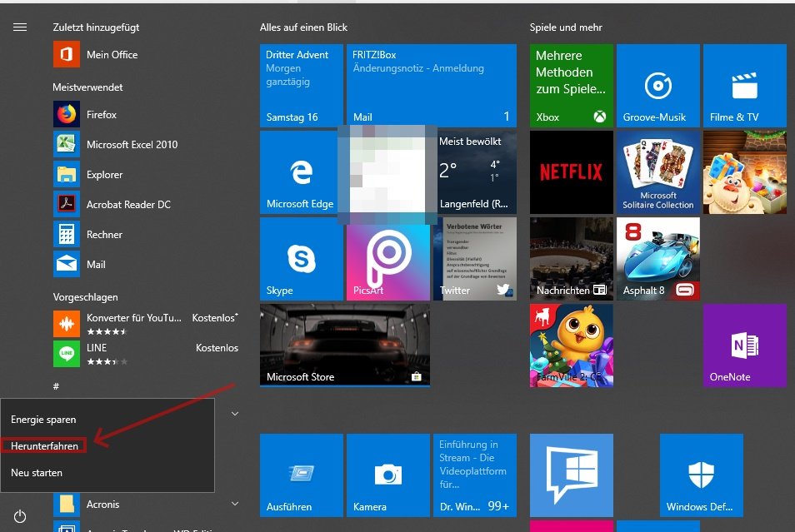Launch Firefox from the most used list
The height and width of the screenshot is (532, 795).
[x=146, y=115]
